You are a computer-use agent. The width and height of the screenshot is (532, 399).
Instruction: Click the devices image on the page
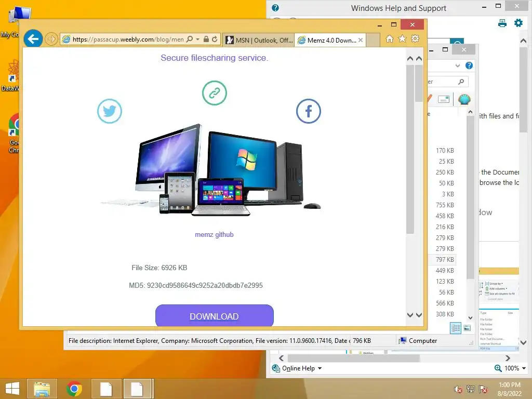[x=210, y=170]
